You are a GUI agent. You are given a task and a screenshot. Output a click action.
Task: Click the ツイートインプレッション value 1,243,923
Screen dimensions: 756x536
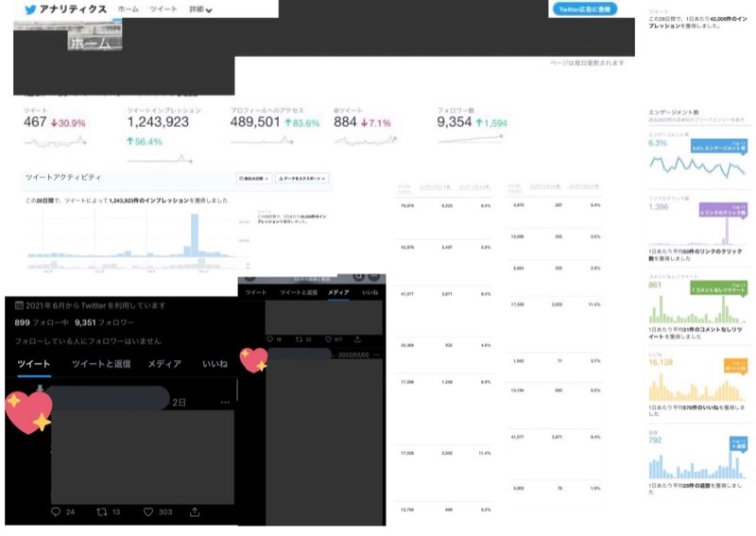[158, 122]
